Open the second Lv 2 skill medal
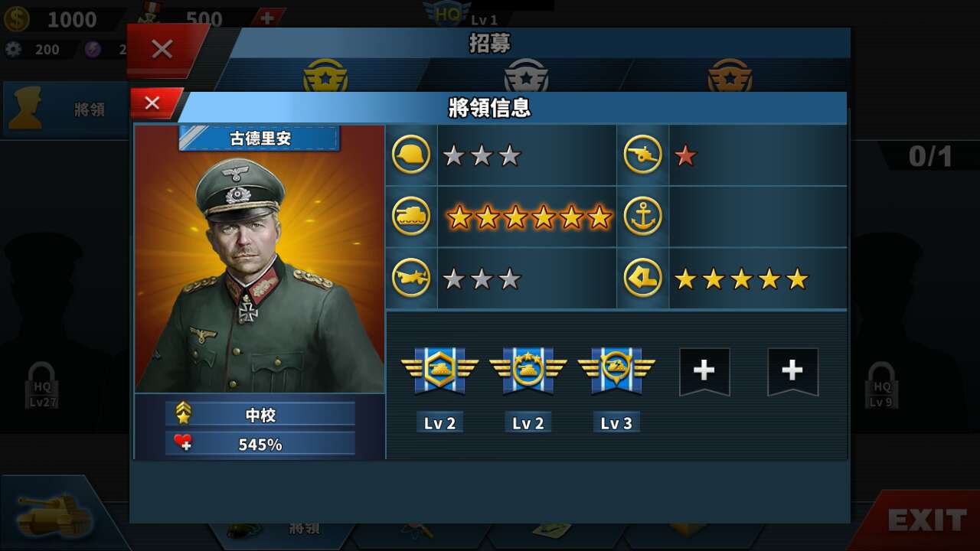The height and width of the screenshot is (551, 980). click(528, 371)
